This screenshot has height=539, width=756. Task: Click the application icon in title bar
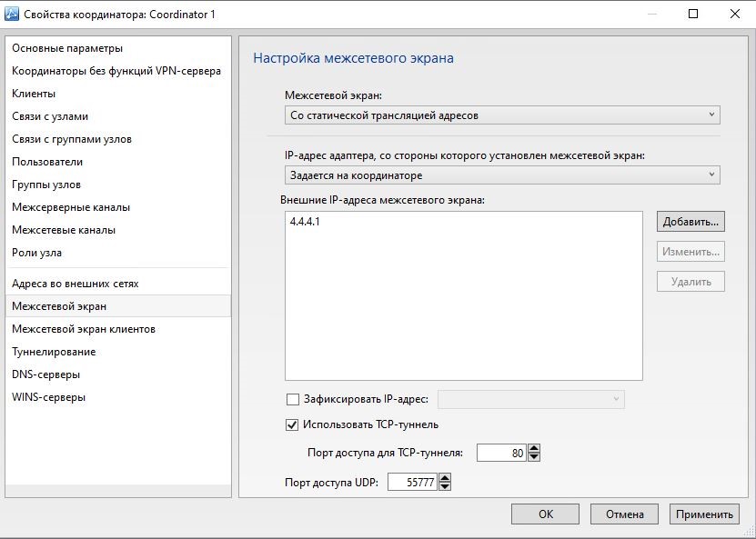click(x=13, y=14)
